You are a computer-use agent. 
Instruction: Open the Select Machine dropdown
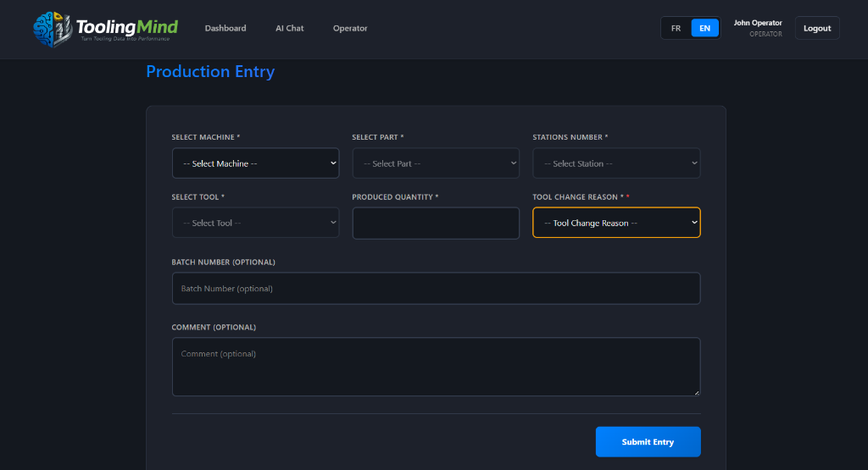tap(255, 163)
